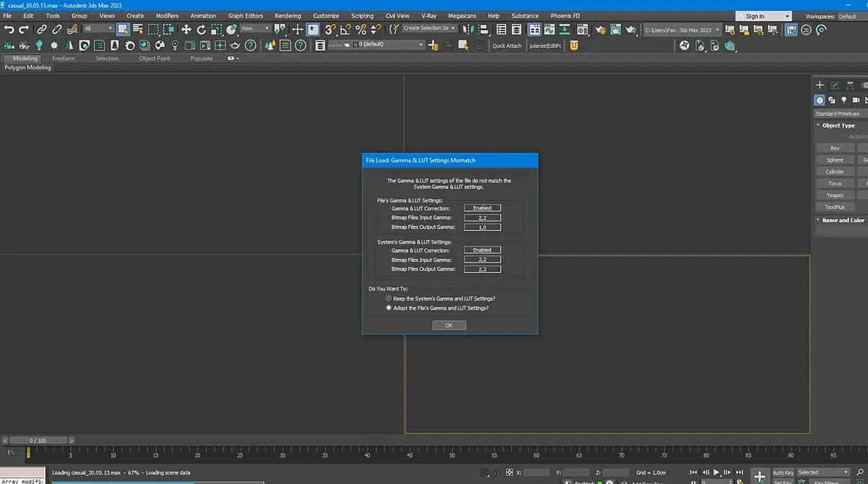Click the Undo arrow icon

click(x=9, y=29)
